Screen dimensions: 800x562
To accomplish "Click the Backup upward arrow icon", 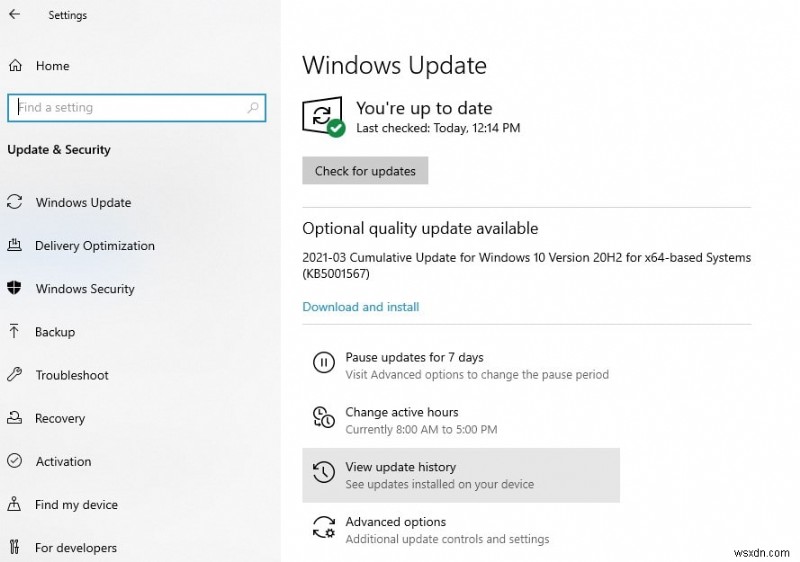I will point(14,331).
